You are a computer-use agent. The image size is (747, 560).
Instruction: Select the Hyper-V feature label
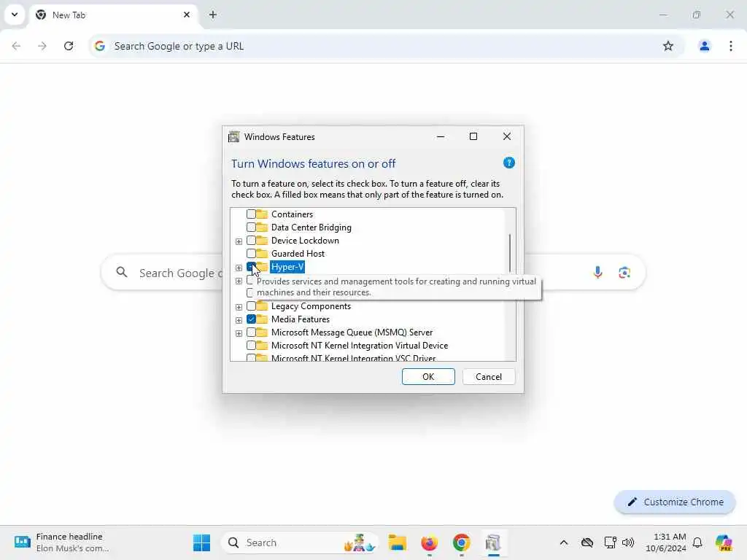tap(287, 267)
